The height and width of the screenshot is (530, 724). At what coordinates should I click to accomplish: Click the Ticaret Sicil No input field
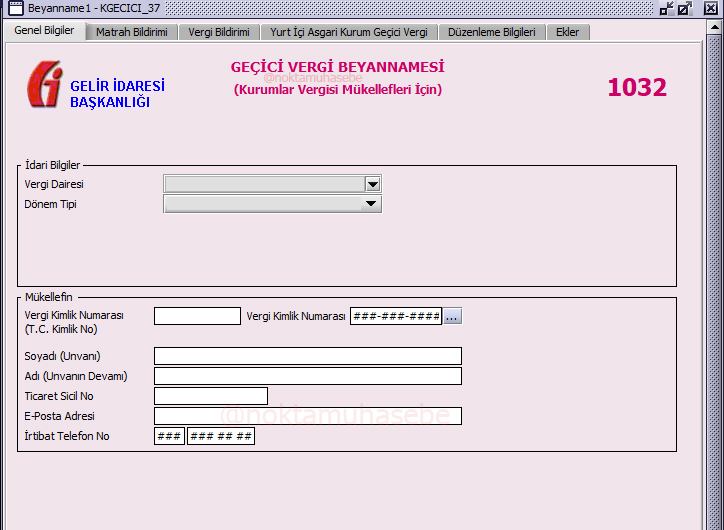(211, 396)
